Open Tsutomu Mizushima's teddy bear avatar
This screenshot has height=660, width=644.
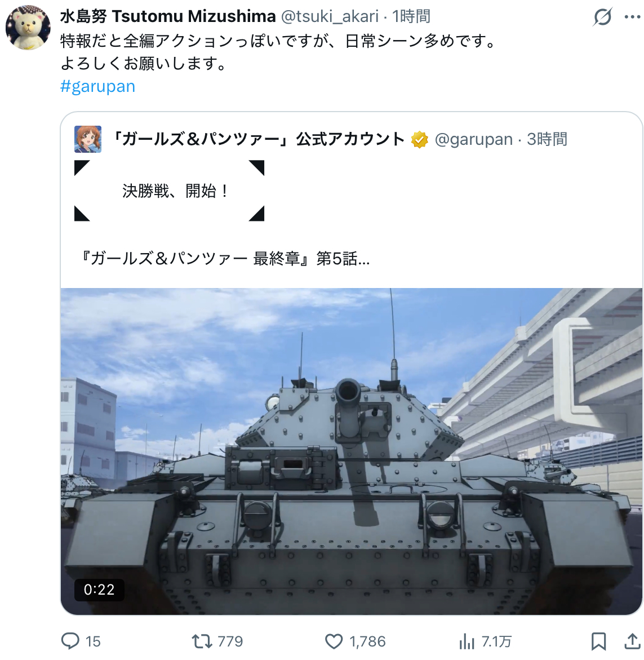coord(28,28)
